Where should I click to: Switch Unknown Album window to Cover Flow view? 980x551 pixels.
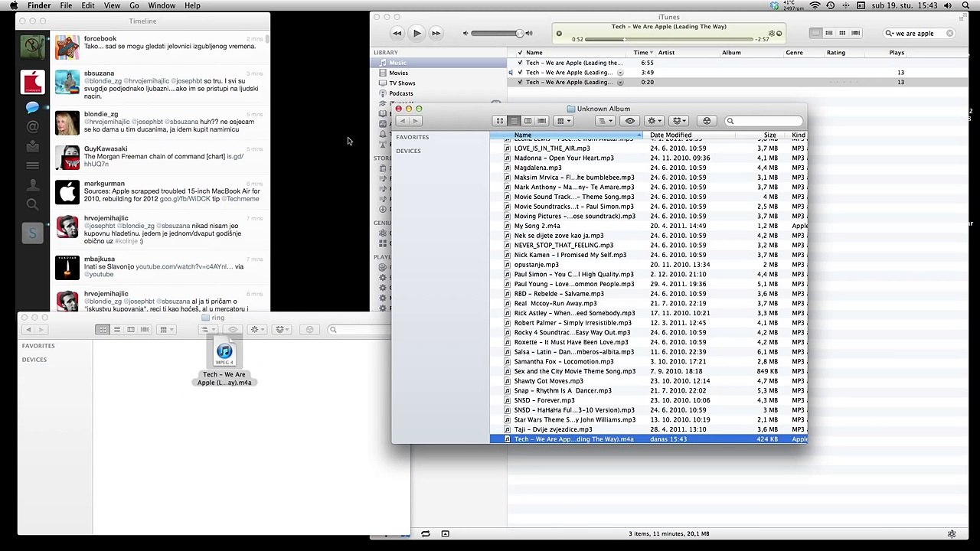(x=541, y=121)
